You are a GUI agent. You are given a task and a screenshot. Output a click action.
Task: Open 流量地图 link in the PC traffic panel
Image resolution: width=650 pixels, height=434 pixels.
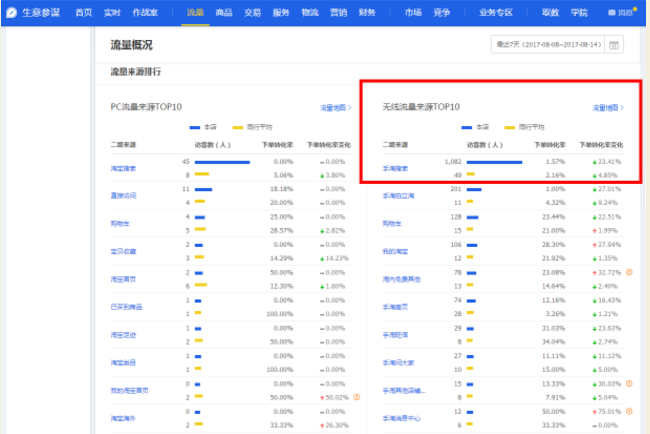click(336, 108)
